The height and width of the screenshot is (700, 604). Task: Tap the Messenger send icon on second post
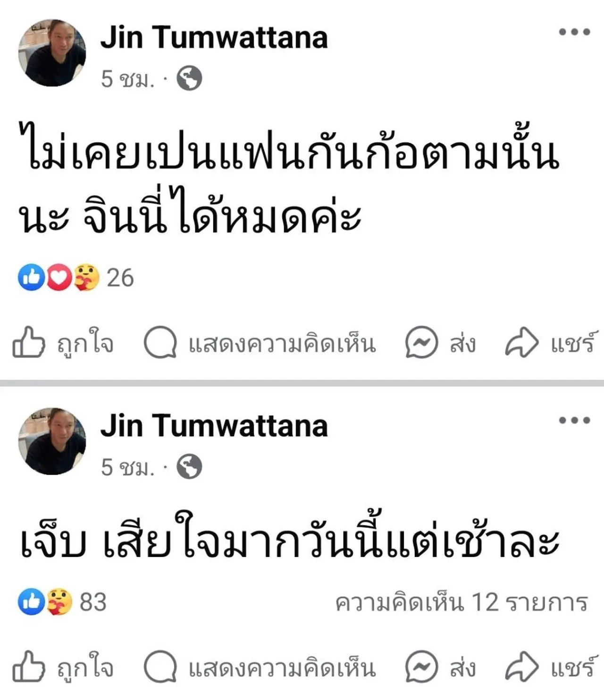[x=421, y=666]
